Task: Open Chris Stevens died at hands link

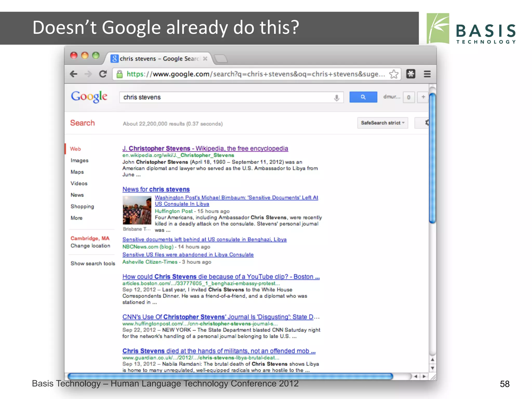Action: point(219,351)
